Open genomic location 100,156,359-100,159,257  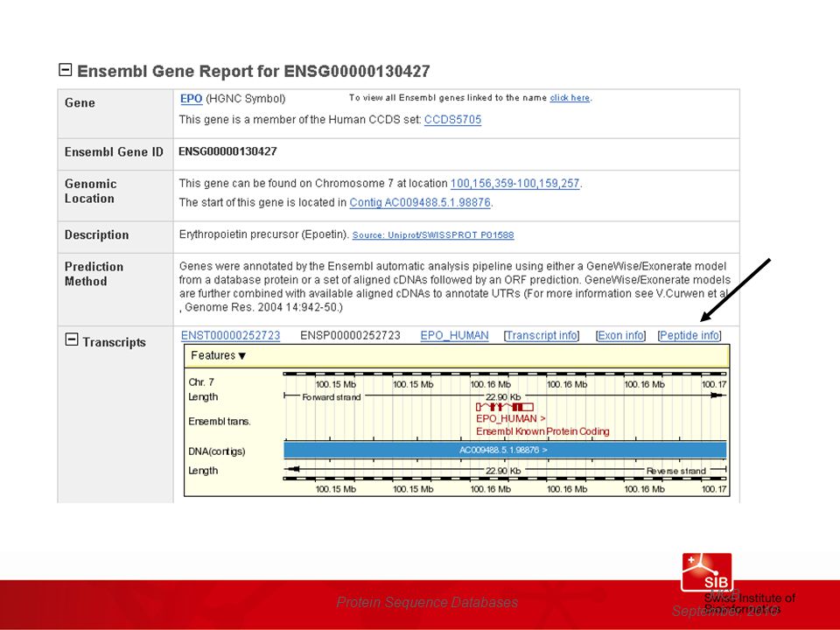tap(514, 183)
